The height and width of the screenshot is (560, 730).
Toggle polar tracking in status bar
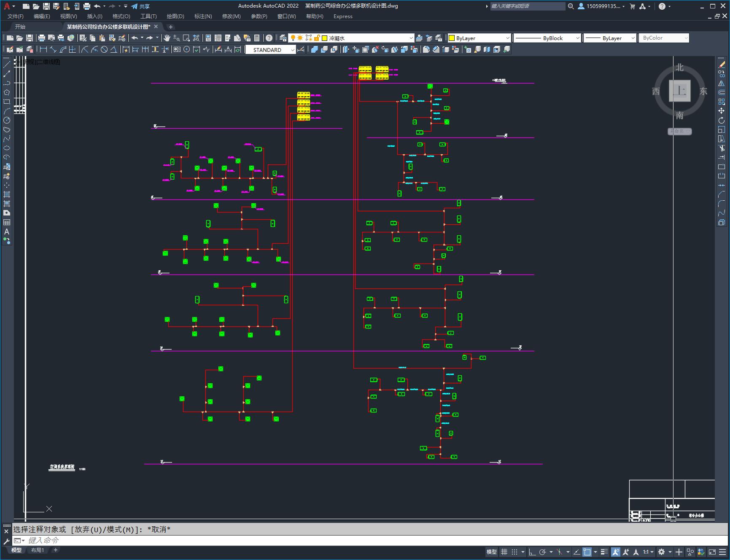[x=543, y=552]
